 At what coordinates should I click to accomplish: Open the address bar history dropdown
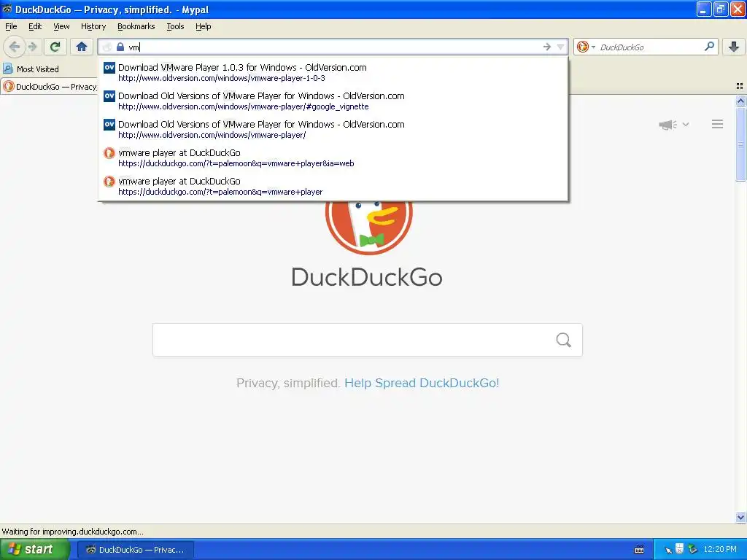tap(561, 47)
